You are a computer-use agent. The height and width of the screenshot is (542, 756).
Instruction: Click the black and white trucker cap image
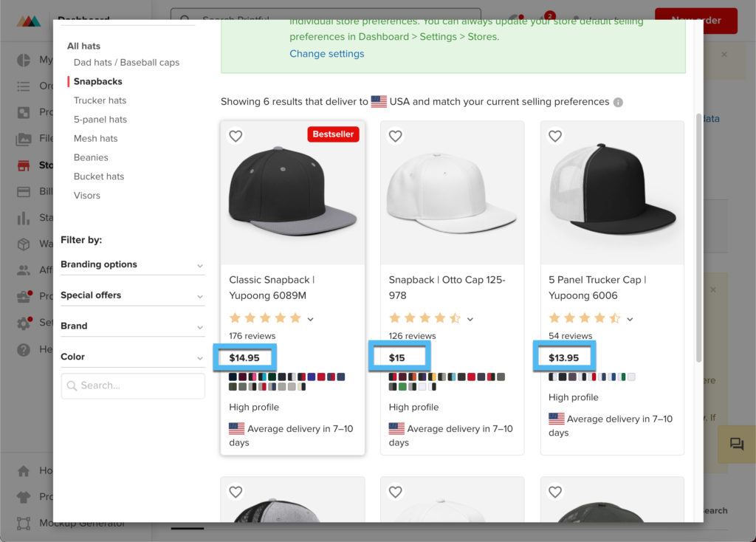pos(612,193)
